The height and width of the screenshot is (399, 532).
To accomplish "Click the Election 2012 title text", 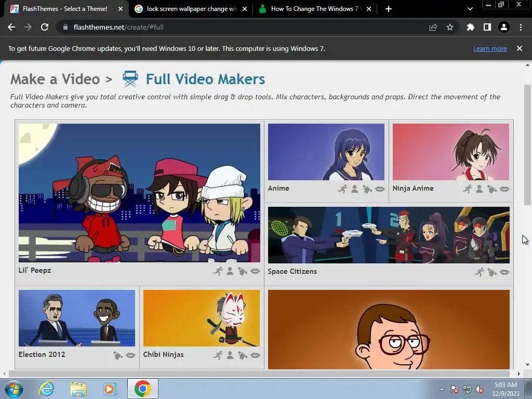I will (42, 354).
